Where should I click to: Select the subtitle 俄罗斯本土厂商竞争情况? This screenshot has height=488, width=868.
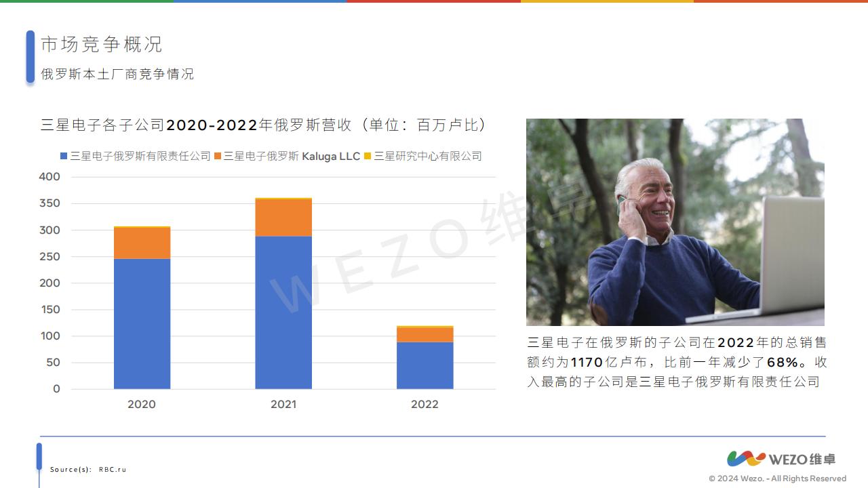117,74
